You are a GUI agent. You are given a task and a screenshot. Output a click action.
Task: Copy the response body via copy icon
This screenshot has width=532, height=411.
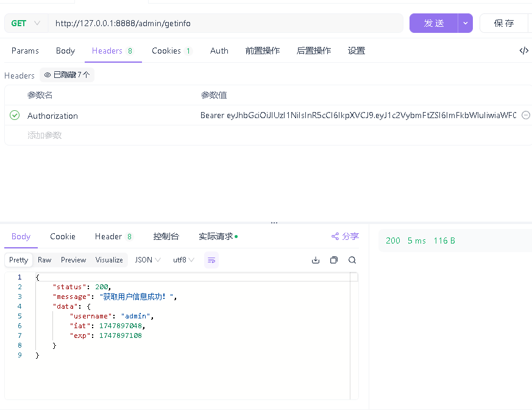tap(333, 260)
